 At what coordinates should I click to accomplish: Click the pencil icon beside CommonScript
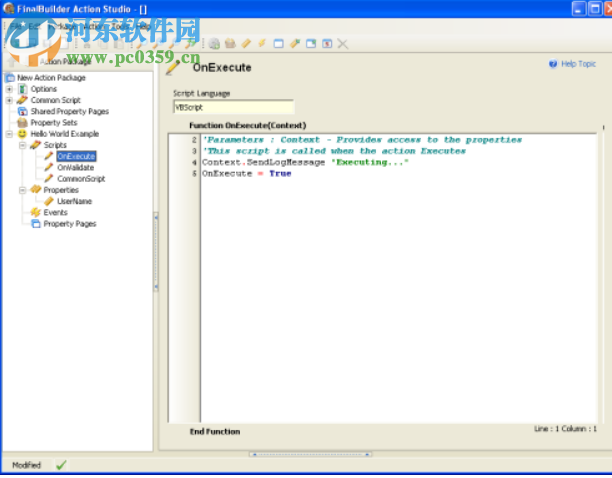pos(48,179)
